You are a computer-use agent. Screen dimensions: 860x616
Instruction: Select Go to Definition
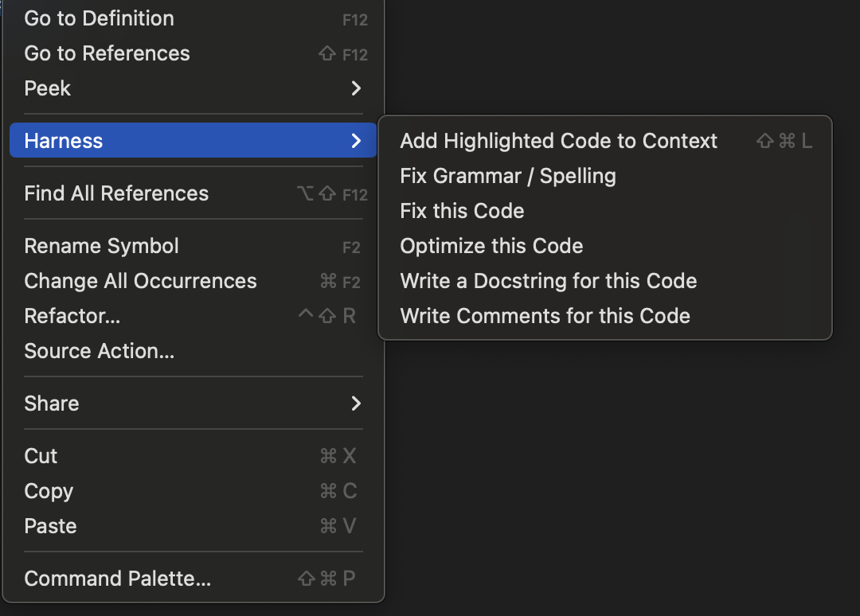[99, 18]
